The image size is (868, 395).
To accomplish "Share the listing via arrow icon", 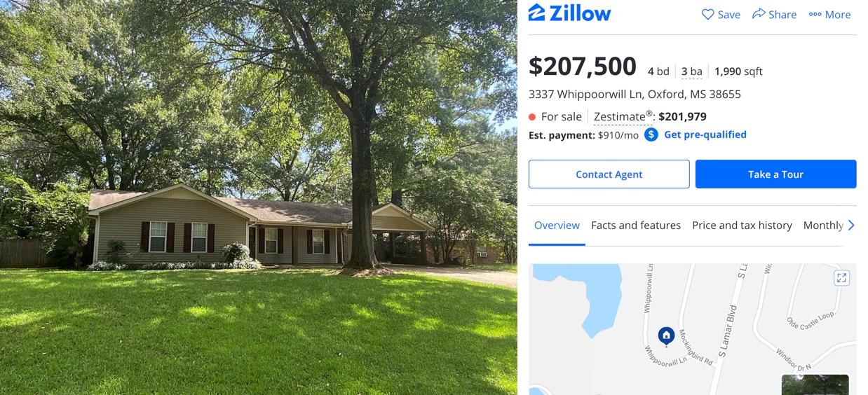I will point(759,14).
